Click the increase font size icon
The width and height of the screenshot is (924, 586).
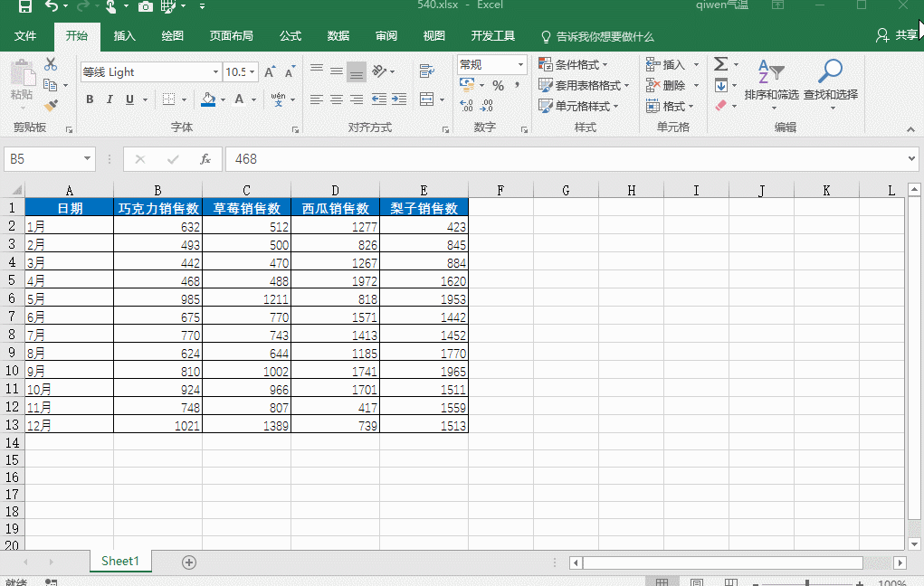coord(270,72)
